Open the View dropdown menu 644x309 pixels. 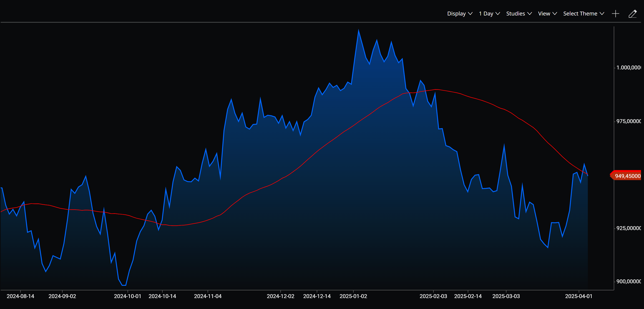click(547, 13)
